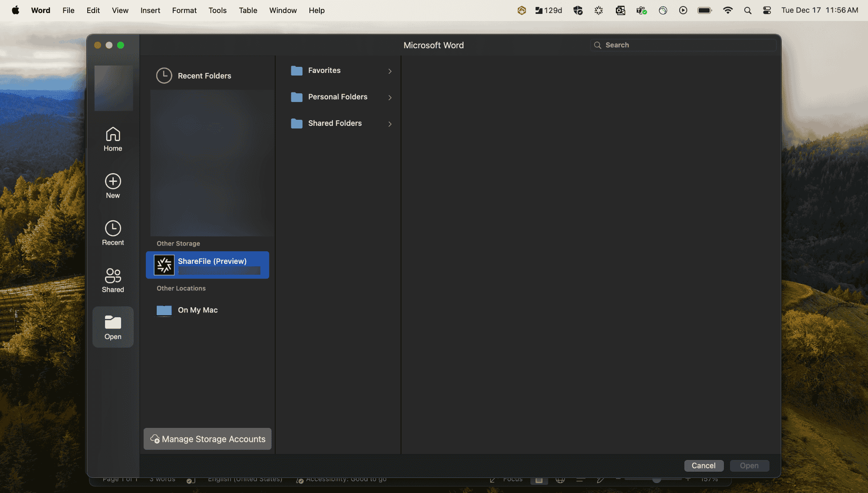Click the play circle menu bar icon

pos(683,10)
